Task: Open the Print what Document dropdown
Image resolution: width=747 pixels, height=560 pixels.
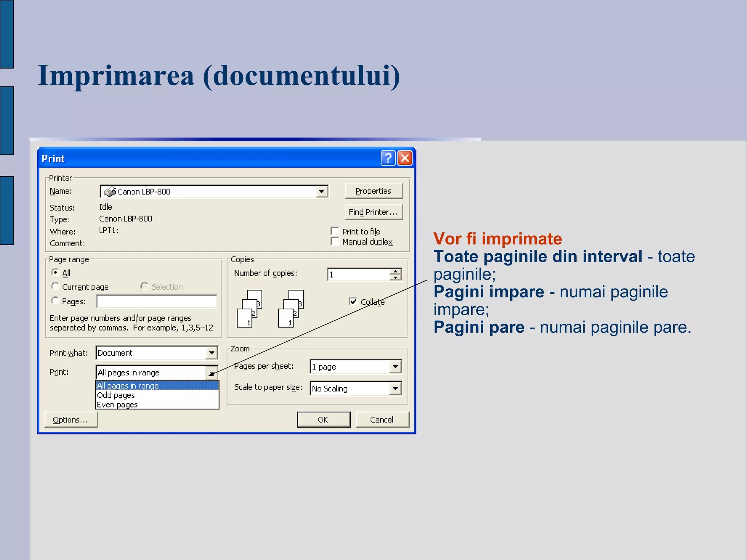Action: [x=212, y=353]
